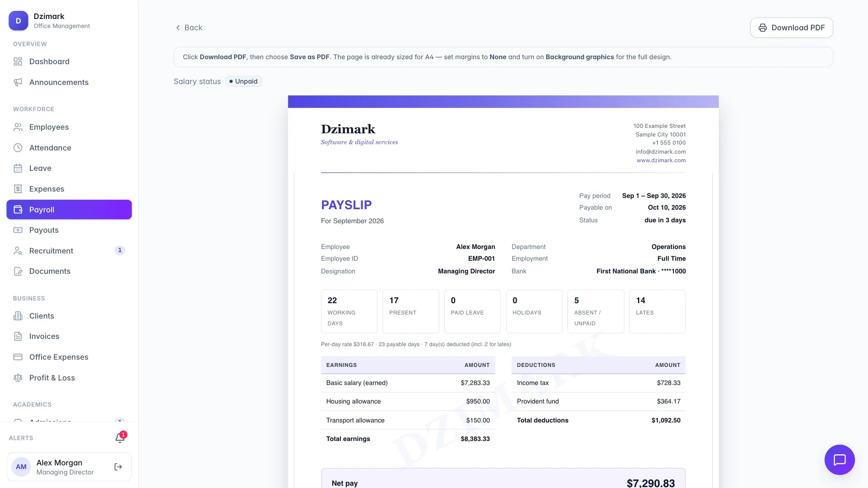
Task: Click the Income tax amount $728.33
Action: 669,383
